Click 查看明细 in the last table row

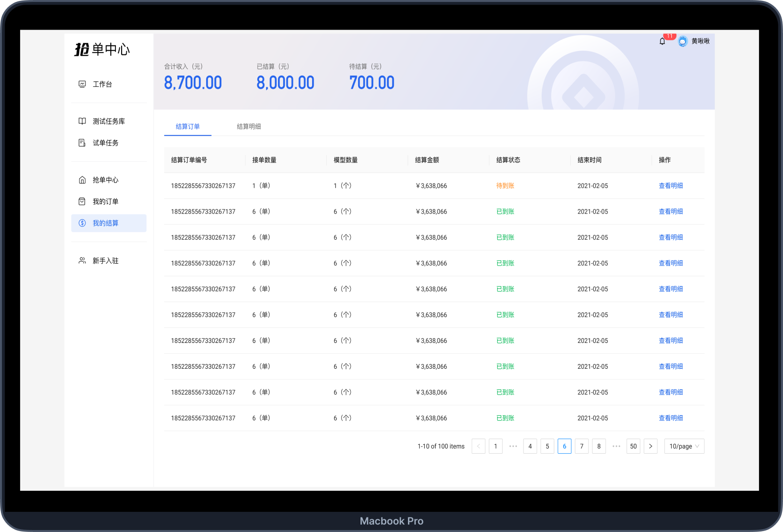tap(670, 418)
